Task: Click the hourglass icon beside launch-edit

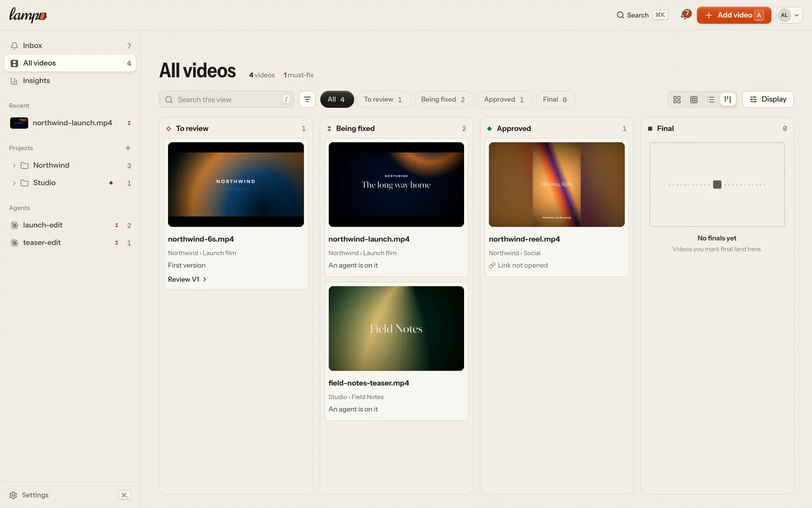Action: point(117,225)
